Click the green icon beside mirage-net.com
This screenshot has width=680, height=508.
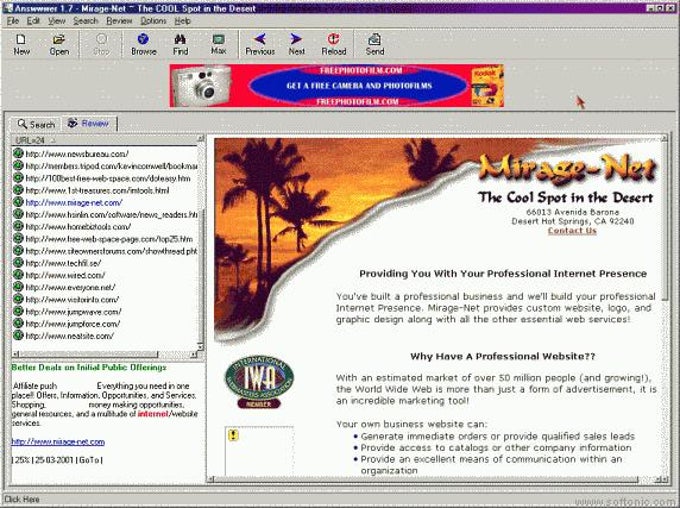[x=18, y=202]
